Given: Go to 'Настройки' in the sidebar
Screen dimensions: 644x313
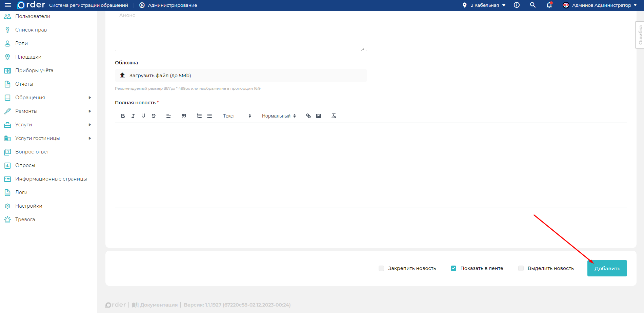Looking at the screenshot, I should (x=29, y=206).
